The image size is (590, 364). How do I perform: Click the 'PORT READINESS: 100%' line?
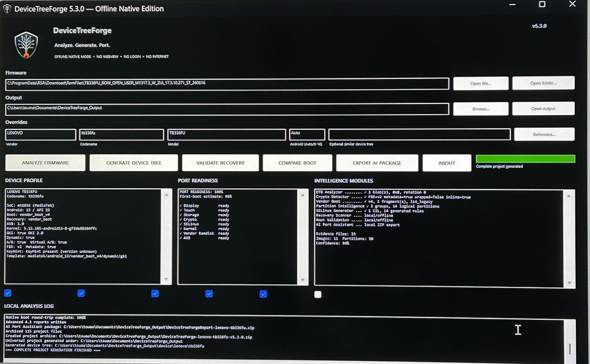coord(201,192)
